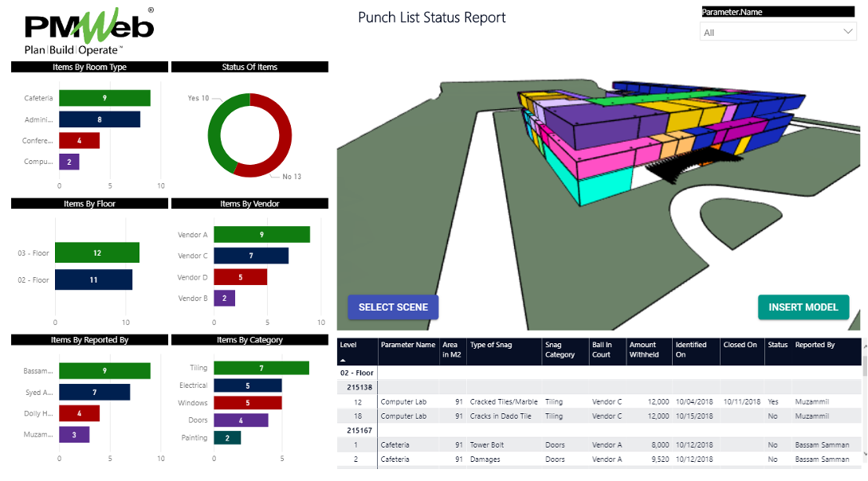Click the SELECT SCENE button
Screen dimensions: 868x481
[393, 307]
